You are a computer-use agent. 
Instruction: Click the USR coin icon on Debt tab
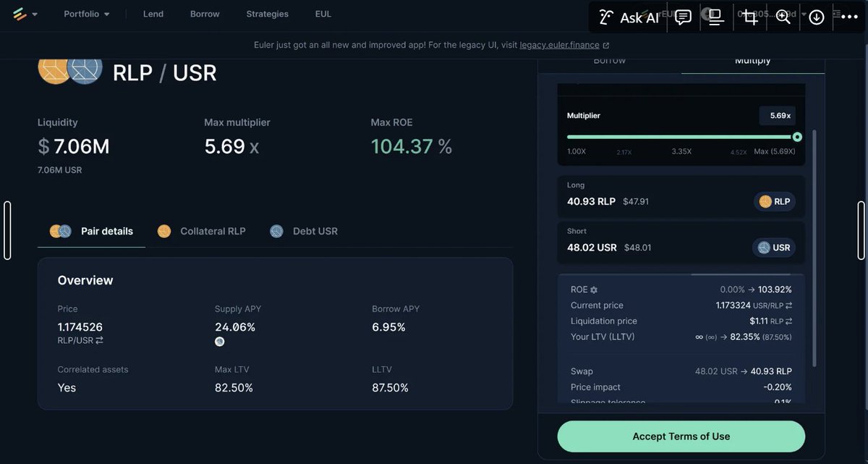pyautogui.click(x=276, y=232)
